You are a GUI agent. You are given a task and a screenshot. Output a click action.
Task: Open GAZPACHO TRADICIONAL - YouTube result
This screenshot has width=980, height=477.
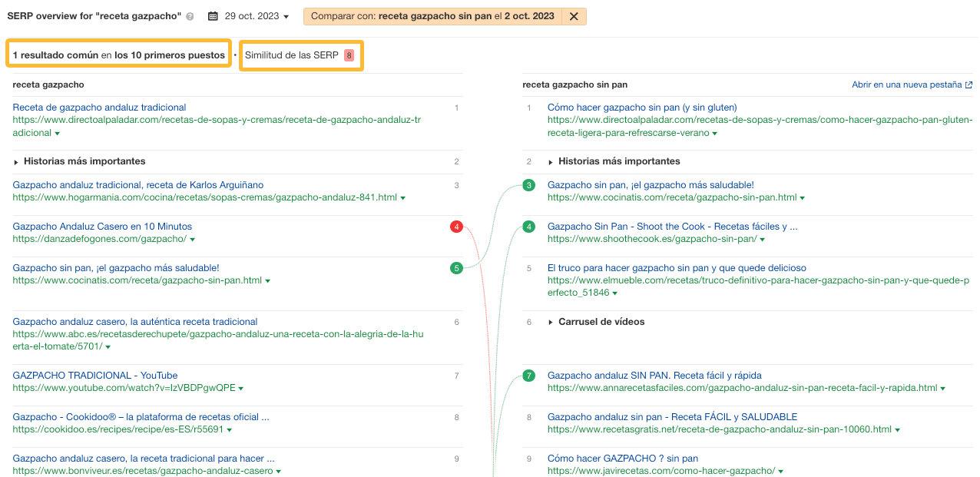pos(95,376)
